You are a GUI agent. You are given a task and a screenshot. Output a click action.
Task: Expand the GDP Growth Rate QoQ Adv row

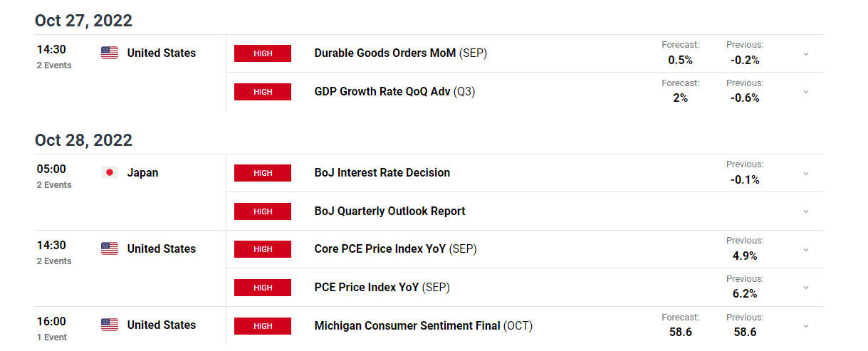tap(806, 92)
